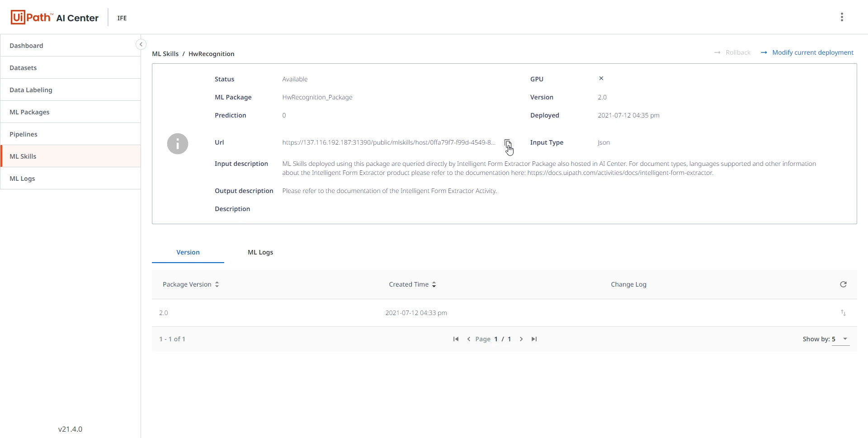
Task: Go to previous page of versions
Action: click(469, 339)
